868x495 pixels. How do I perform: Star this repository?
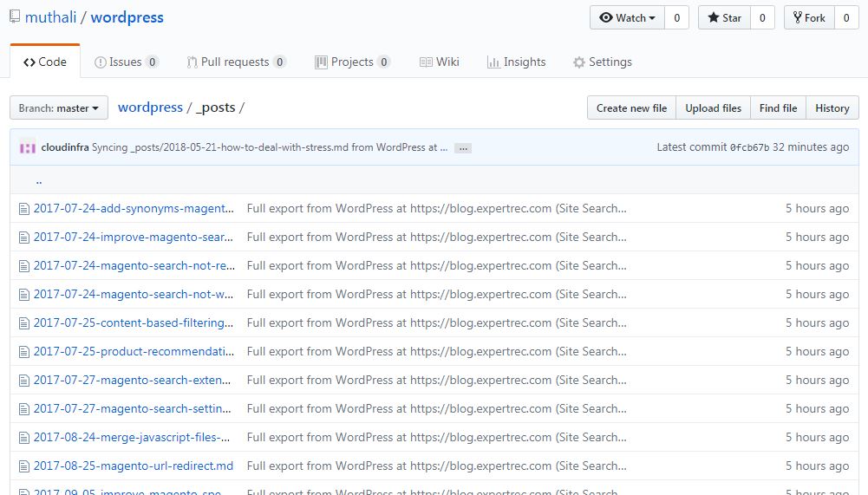coord(724,17)
